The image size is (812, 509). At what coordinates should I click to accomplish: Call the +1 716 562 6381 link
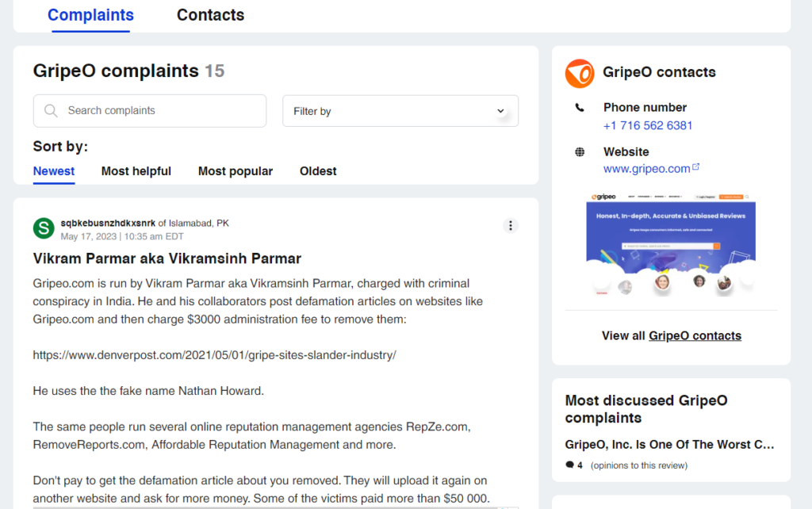648,125
